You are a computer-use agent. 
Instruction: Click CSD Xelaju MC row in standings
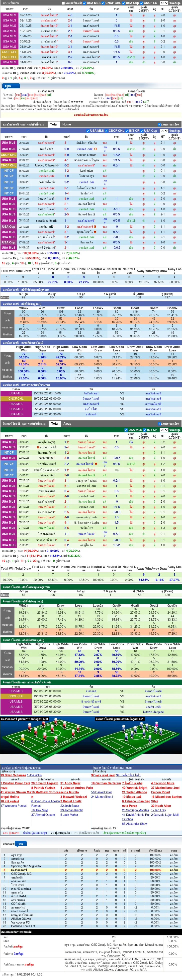point(91,874)
